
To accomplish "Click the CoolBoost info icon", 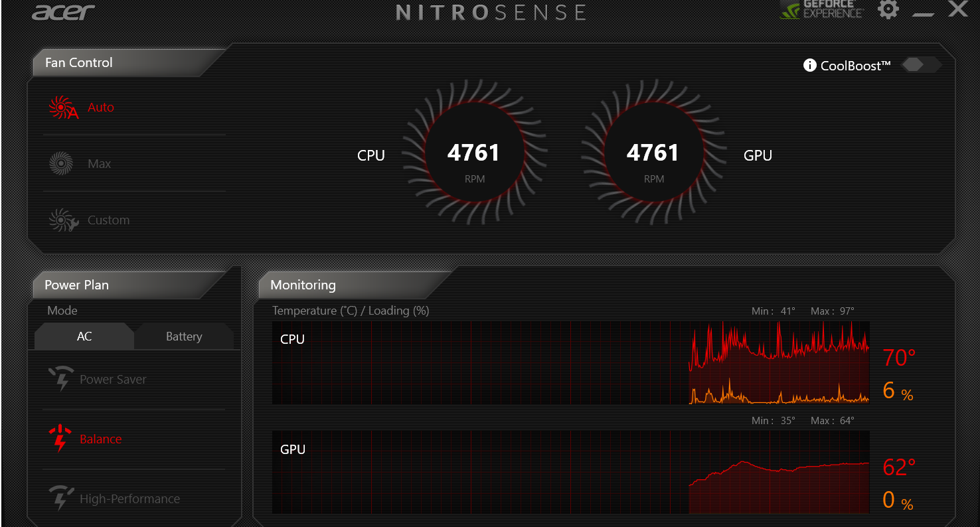I will point(809,65).
